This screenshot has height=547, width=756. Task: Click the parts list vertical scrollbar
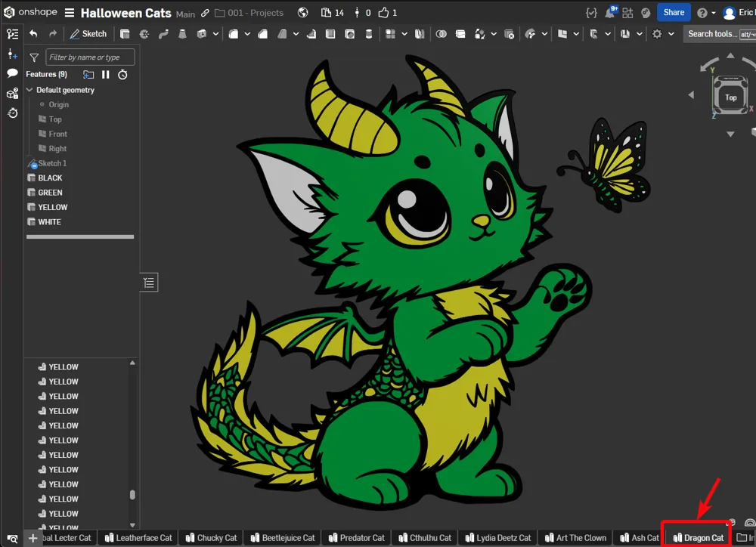coord(132,494)
